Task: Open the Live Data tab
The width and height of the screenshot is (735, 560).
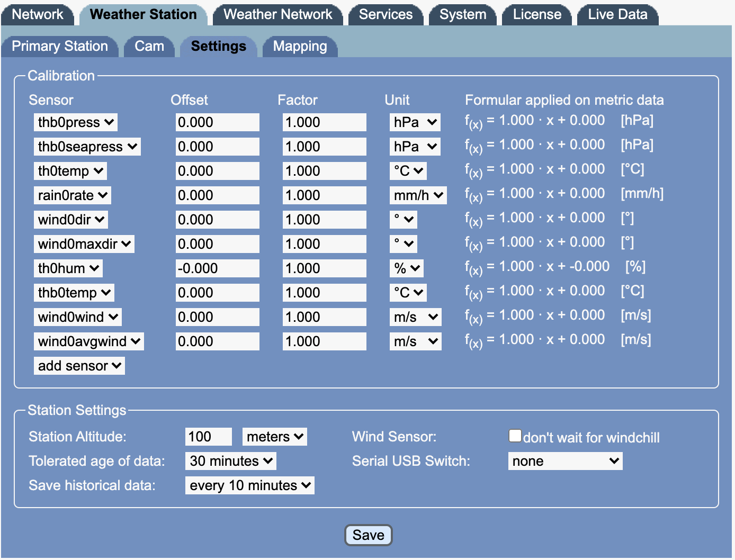Action: tap(617, 14)
